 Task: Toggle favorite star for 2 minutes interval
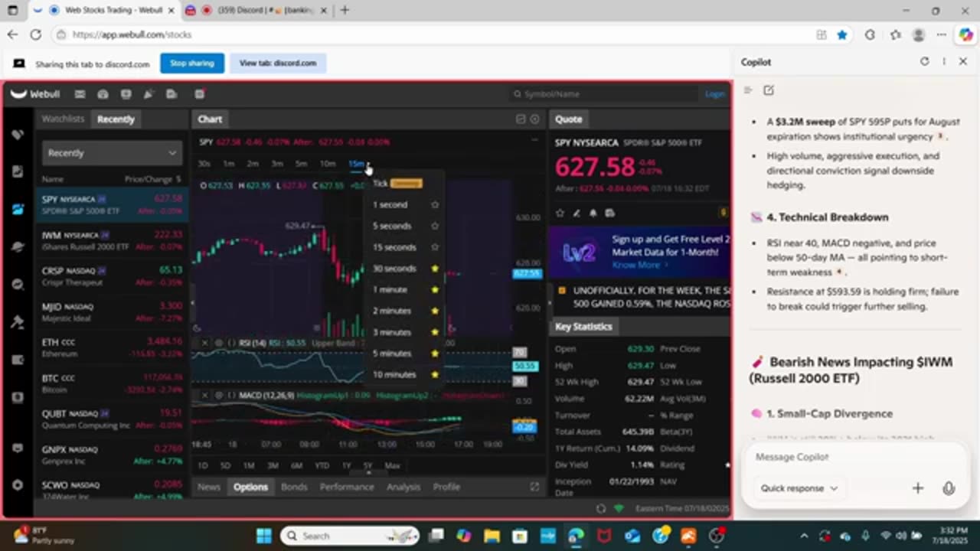435,311
